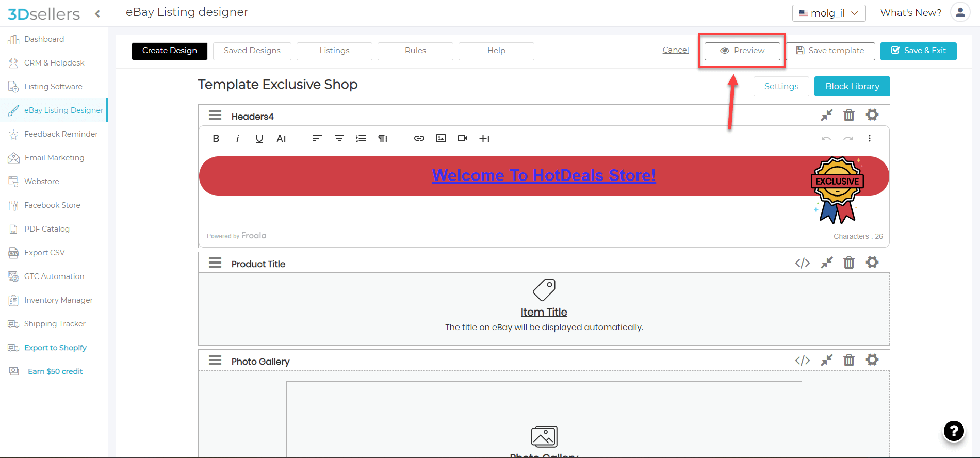The image size is (980, 458).
Task: Insert an ordered list
Action: (x=361, y=138)
